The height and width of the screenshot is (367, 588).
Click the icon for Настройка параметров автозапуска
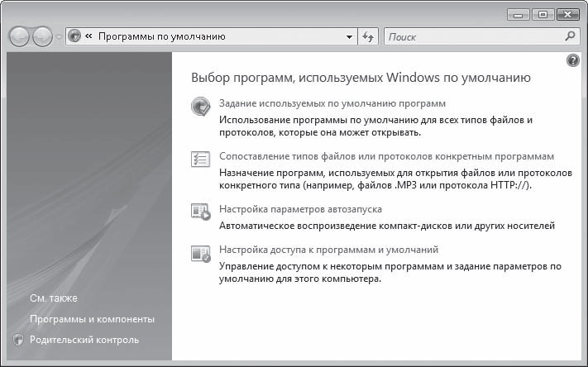200,211
